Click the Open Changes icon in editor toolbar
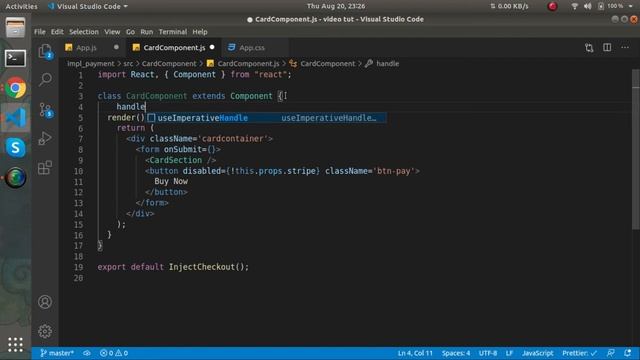Screen dimensions: 640x360 589,48
